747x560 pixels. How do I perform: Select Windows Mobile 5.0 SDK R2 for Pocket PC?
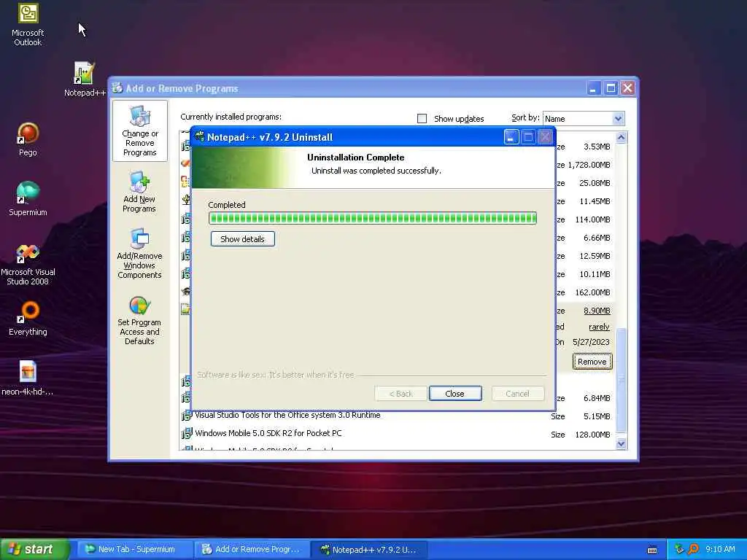268,433
